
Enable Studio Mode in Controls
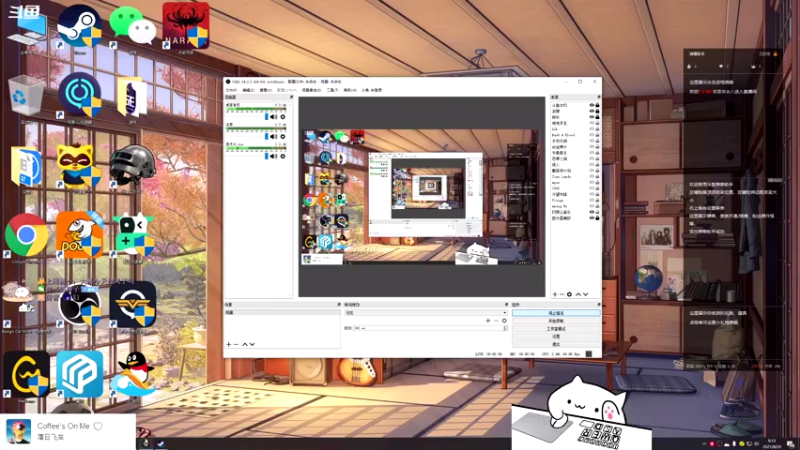coord(556,329)
